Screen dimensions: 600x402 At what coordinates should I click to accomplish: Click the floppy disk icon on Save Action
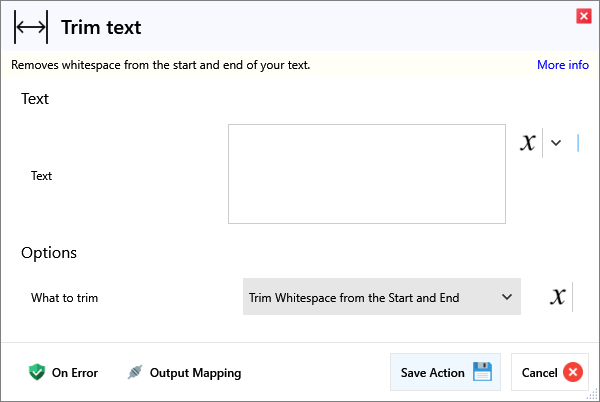tap(482, 372)
